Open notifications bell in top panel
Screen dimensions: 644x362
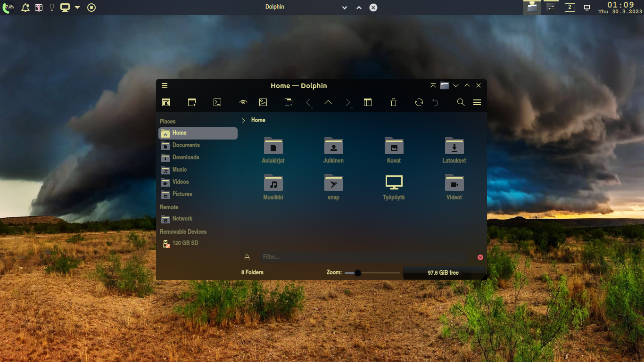(25, 8)
